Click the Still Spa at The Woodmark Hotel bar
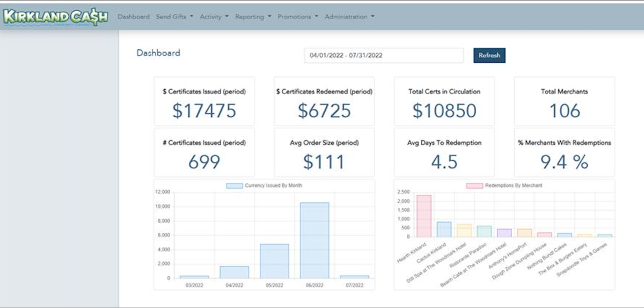Viewport: 644px width, 308px height. tap(464, 230)
